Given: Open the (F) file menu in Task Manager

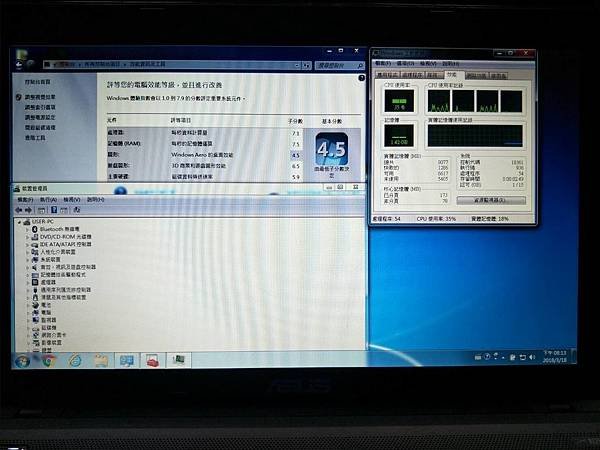Looking at the screenshot, I should pos(383,63).
